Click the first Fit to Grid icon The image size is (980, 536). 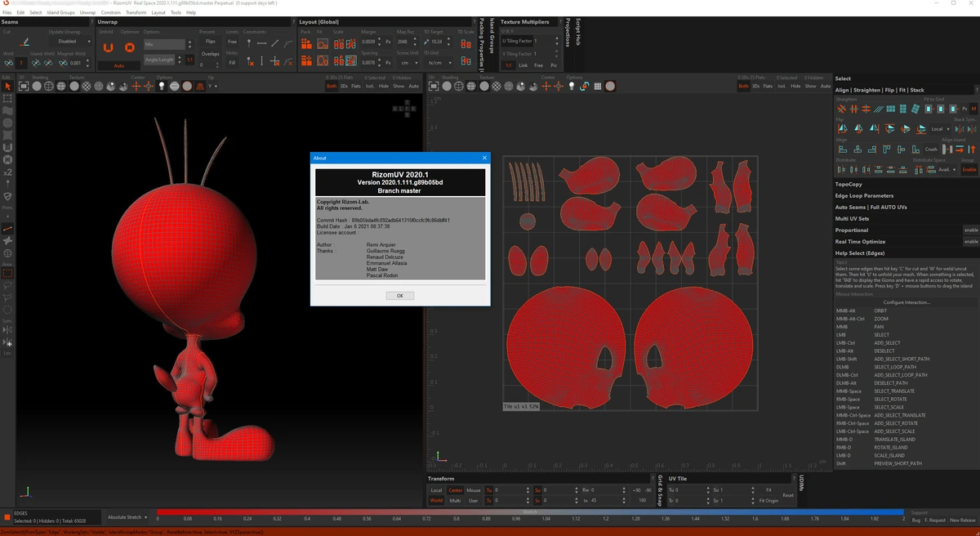pos(929,109)
